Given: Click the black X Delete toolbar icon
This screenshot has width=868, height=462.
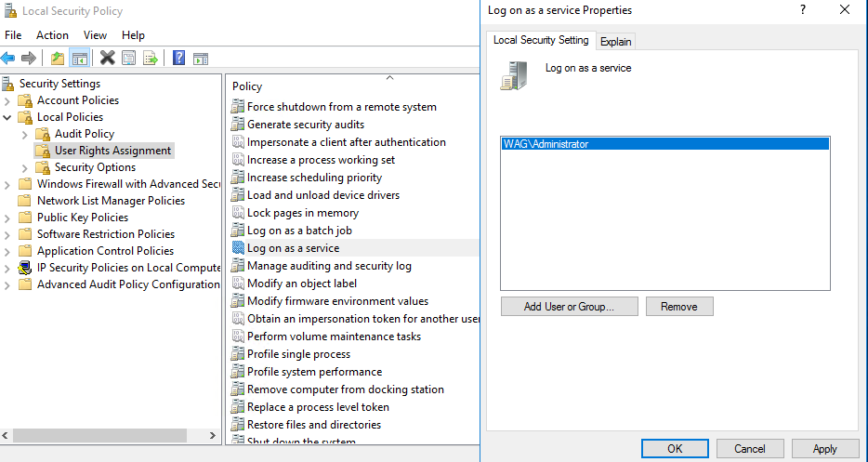Looking at the screenshot, I should (x=108, y=57).
